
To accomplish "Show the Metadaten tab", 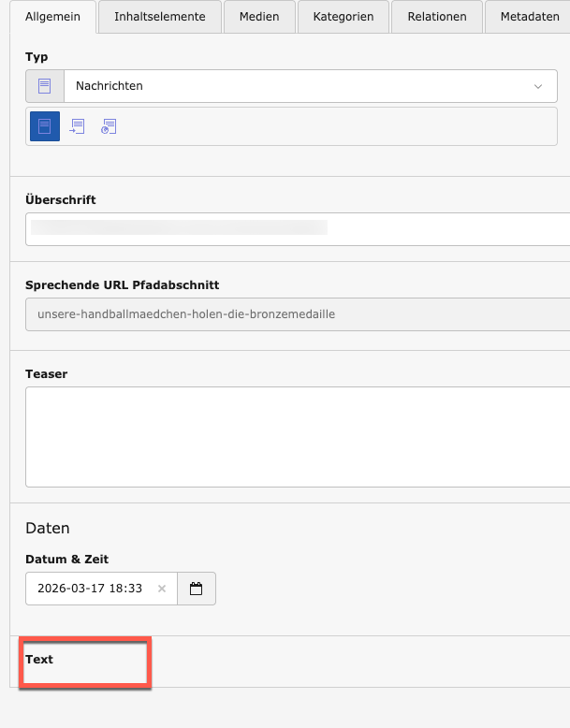I will [x=530, y=17].
